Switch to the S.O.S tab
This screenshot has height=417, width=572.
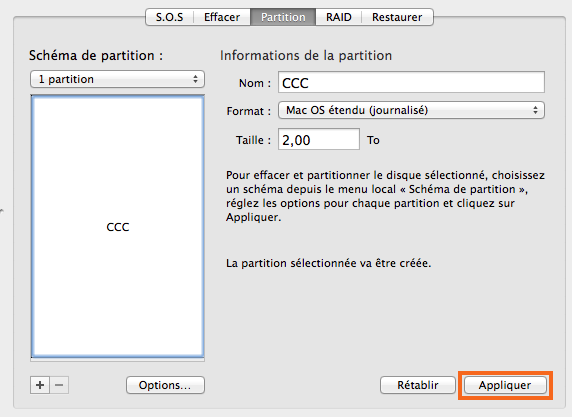coord(170,17)
